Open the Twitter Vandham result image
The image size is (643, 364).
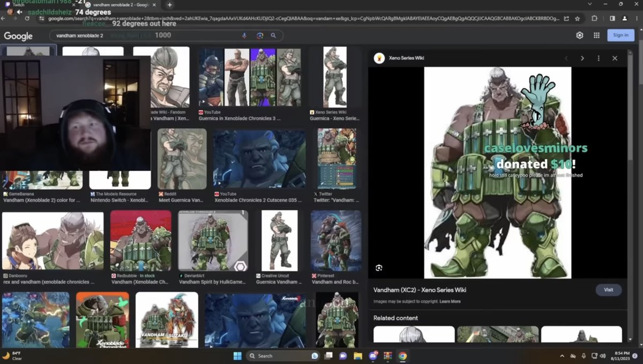click(337, 158)
